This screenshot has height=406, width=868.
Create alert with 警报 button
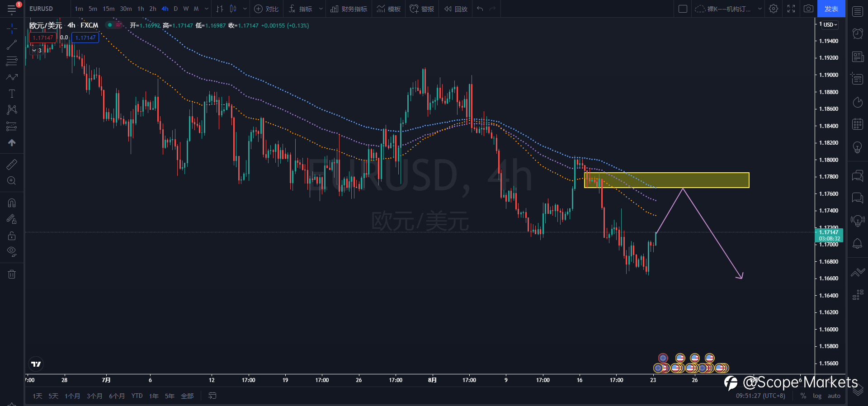(x=422, y=9)
